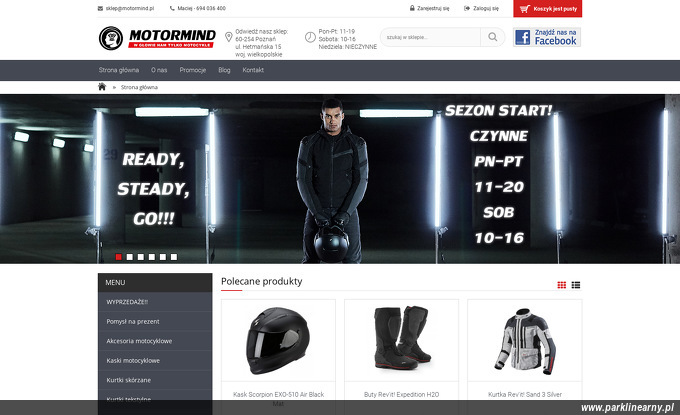Select the last slider dot
Viewport: 680px width, 415px height.
coord(174,257)
